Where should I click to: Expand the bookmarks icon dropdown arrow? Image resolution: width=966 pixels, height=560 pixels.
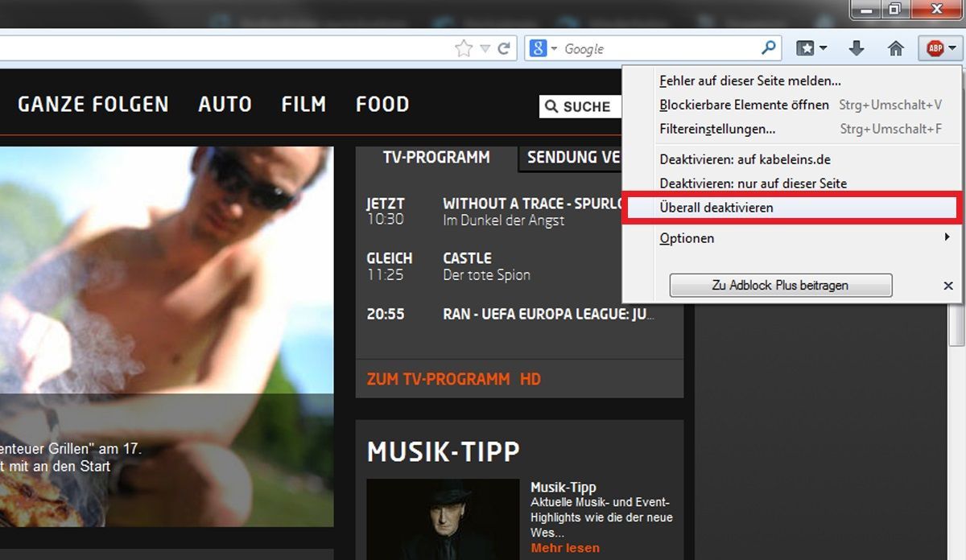pyautogui.click(x=823, y=49)
